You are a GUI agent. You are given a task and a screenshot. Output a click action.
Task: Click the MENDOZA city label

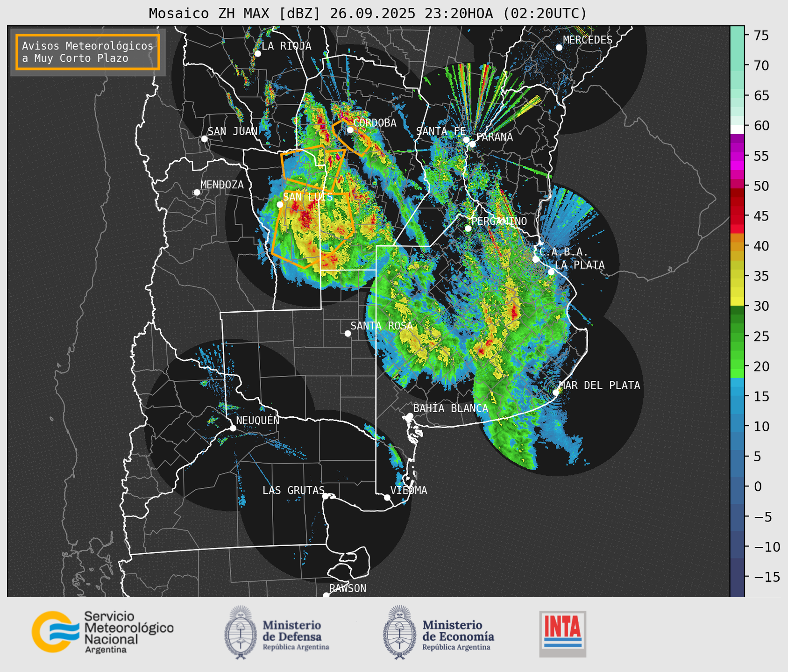point(222,185)
